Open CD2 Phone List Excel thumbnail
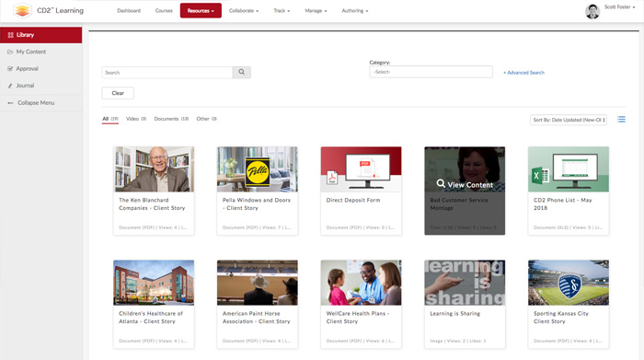Screen dimensions: 644x360 [569, 169]
